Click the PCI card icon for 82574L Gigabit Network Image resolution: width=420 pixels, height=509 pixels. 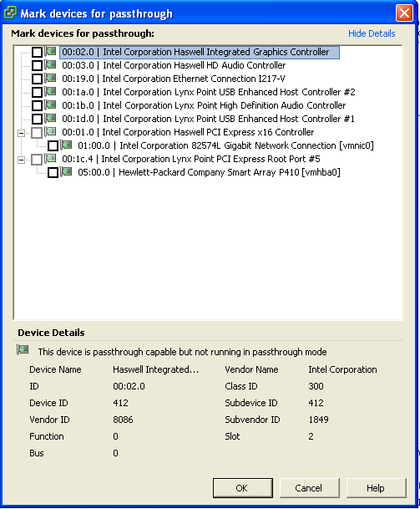pyautogui.click(x=67, y=145)
